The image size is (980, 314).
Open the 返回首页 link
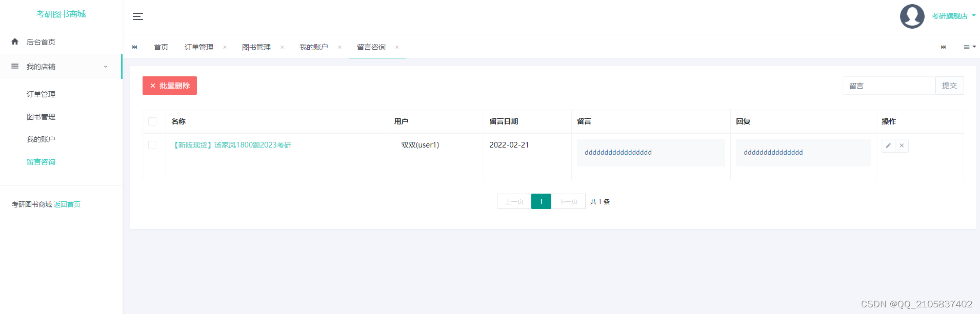coord(67,204)
